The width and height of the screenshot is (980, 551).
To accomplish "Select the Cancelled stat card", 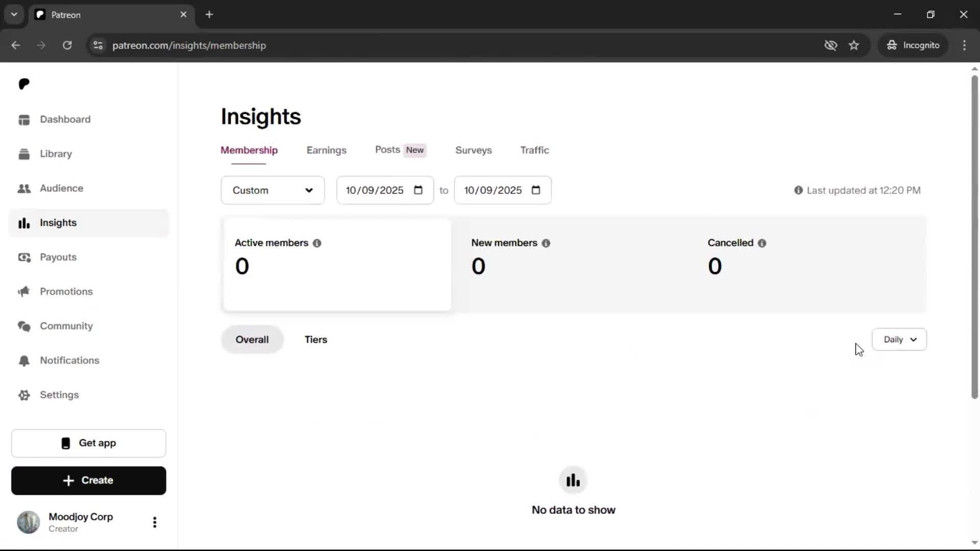I will click(x=811, y=265).
